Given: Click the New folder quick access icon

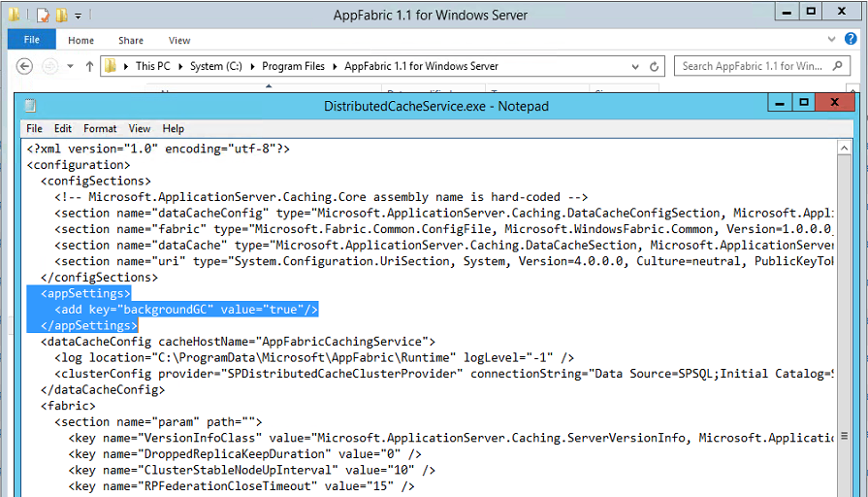Looking at the screenshot, I should 61,15.
